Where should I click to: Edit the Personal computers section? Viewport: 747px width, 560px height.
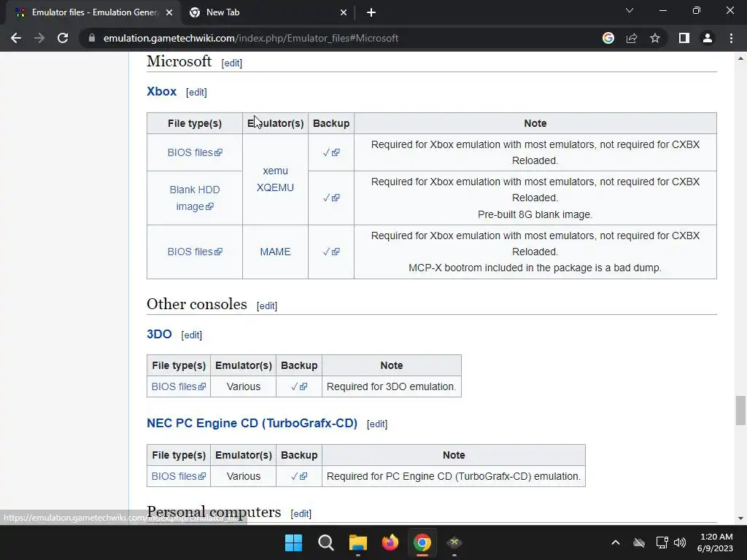301,514
